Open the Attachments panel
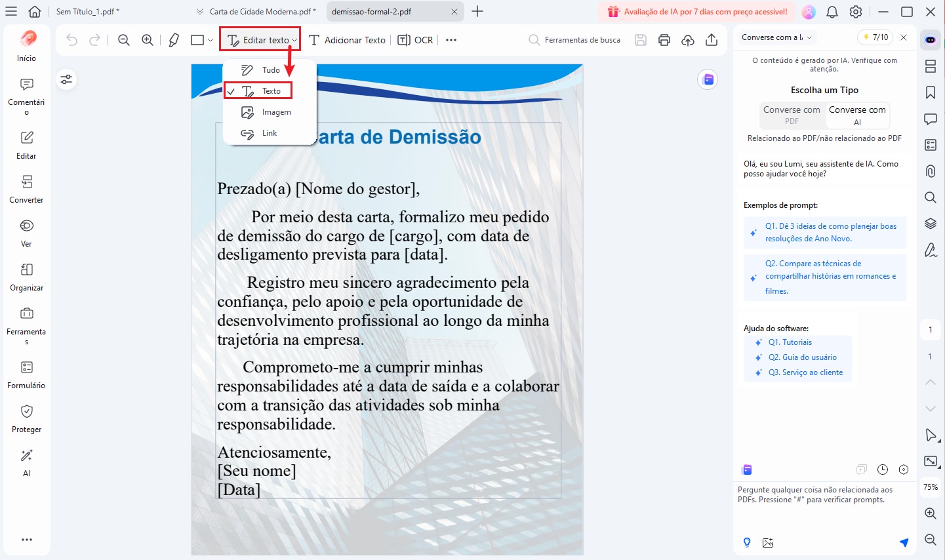945x560 pixels. (930, 171)
